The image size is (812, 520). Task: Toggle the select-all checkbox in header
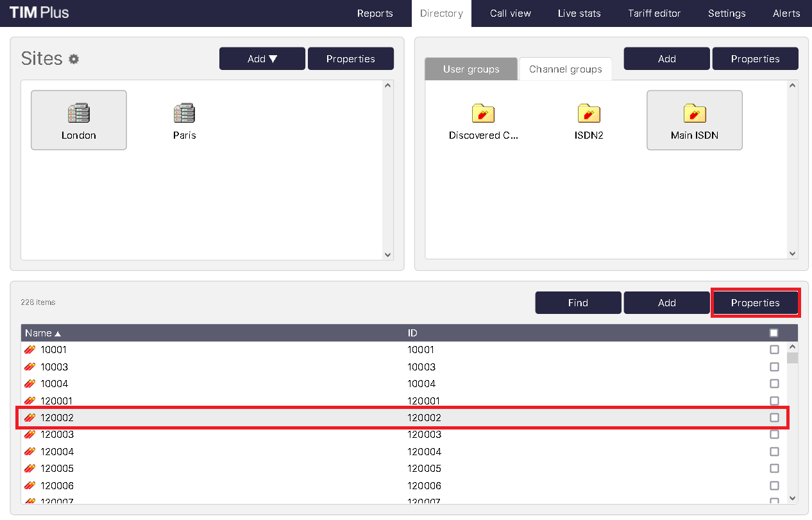point(774,333)
